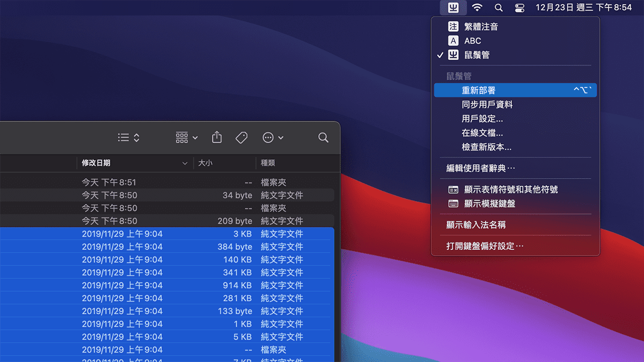Open the more actions ellipsis dropdown

click(273, 138)
